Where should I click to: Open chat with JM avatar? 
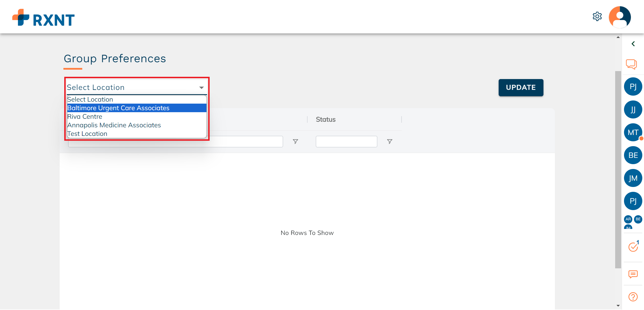coord(633,178)
